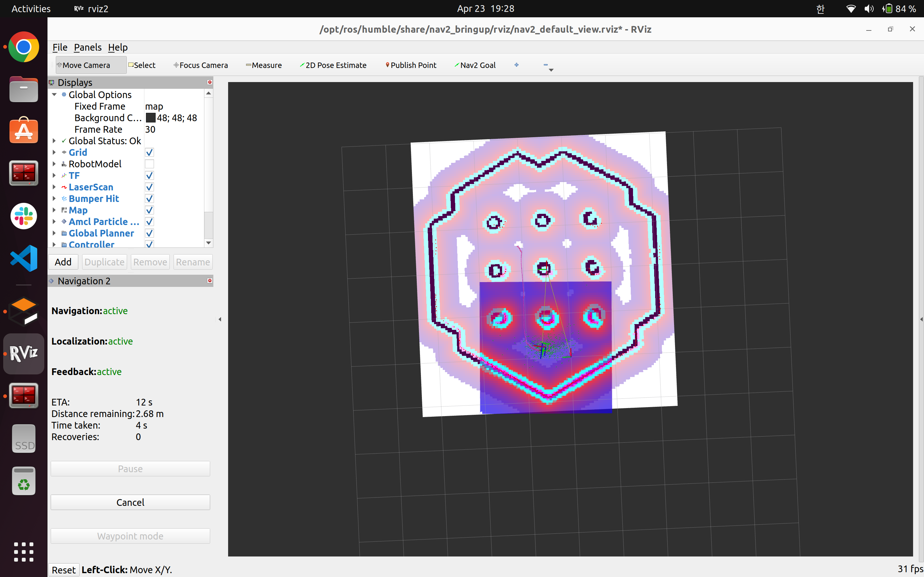Close the Displays panel
Image resolution: width=924 pixels, height=577 pixels.
[210, 82]
